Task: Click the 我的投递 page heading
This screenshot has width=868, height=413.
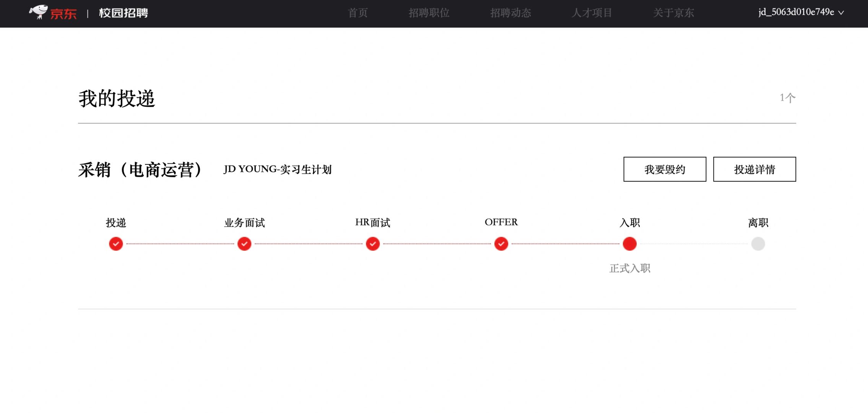Action: coord(117,99)
